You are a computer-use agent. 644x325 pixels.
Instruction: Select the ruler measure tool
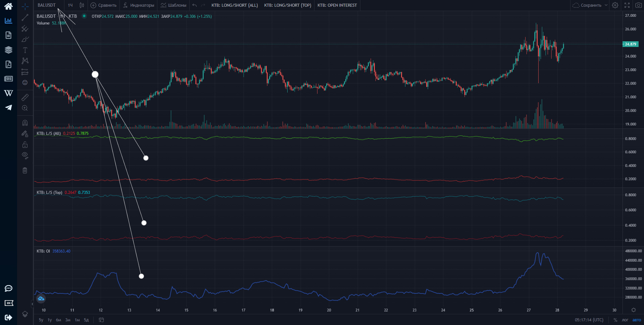pyautogui.click(x=25, y=97)
